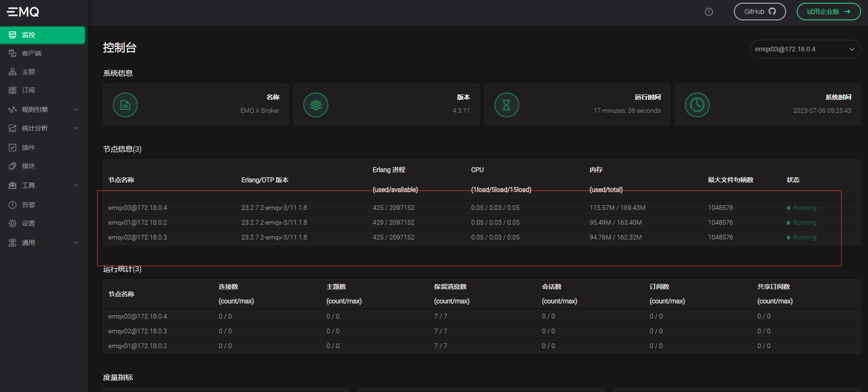This screenshot has height=392, width=868.
Task: Click the Erlang process count 429 / 2097152
Action: 394,222
